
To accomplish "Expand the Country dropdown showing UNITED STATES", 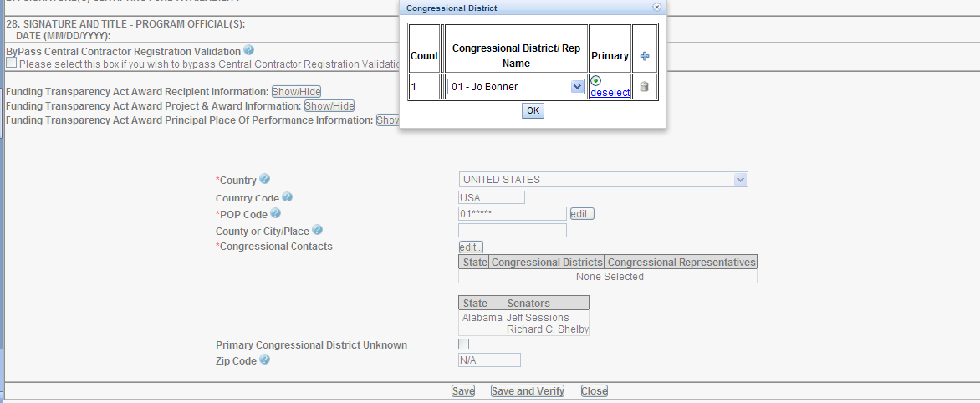I will 739,180.
